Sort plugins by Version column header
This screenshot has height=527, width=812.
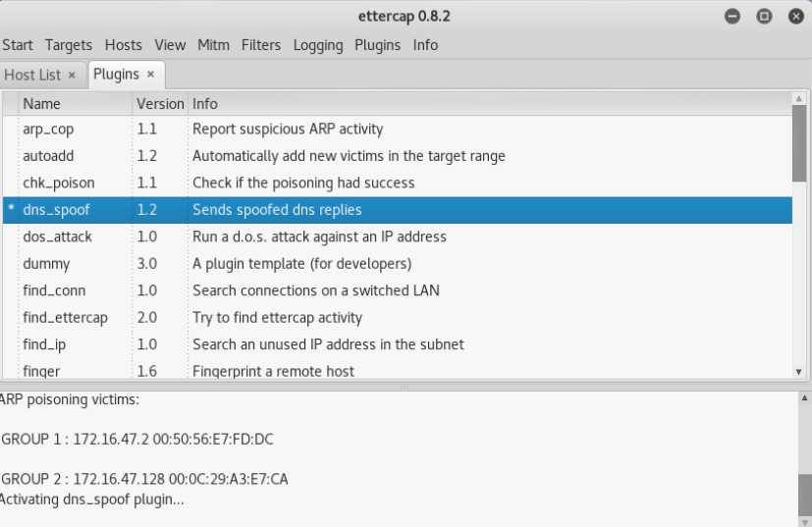(160, 103)
